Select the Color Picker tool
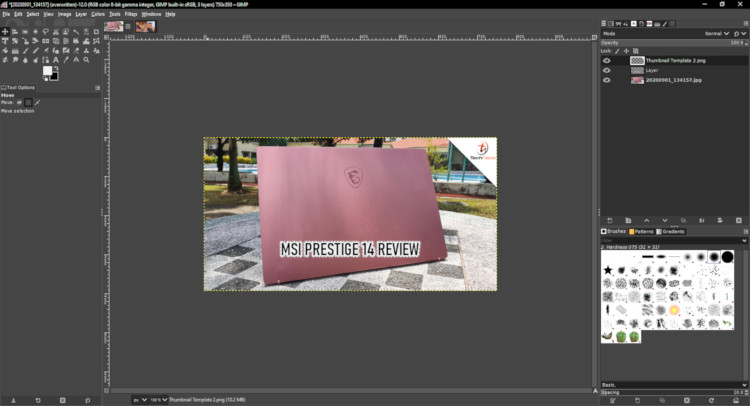Image resolution: width=750 pixels, height=406 pixels. coord(66,60)
